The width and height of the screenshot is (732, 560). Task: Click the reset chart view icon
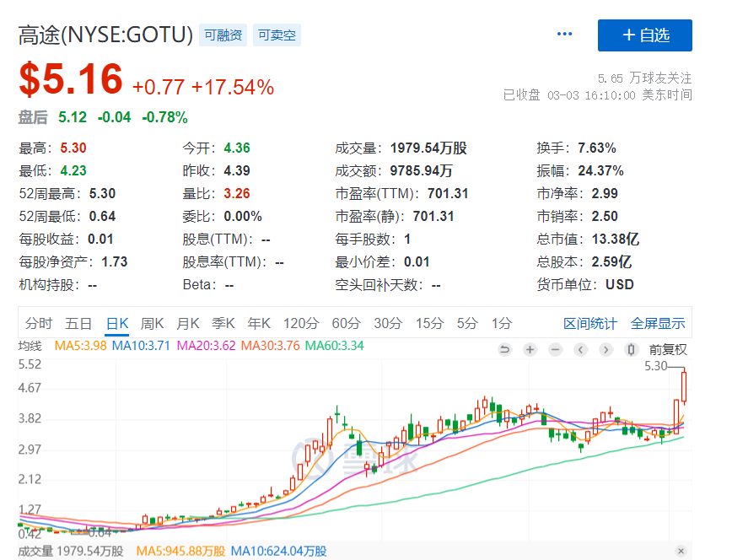(505, 349)
